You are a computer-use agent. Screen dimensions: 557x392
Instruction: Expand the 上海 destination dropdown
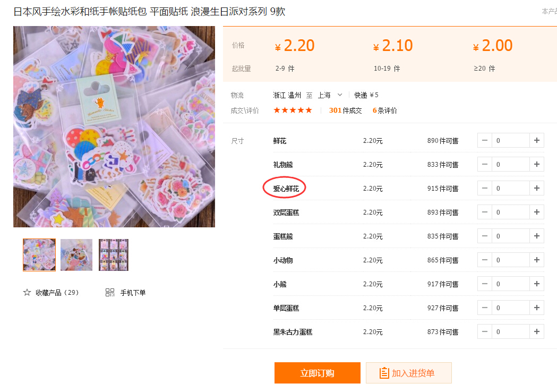340,95
